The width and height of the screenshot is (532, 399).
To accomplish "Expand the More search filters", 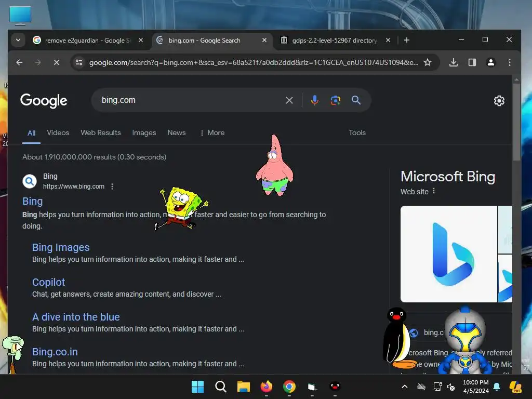I will pos(212,132).
